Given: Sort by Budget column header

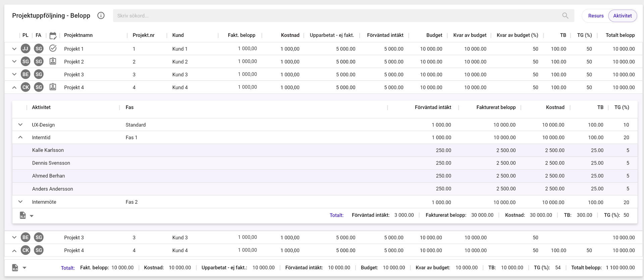Looking at the screenshot, I should coord(434,35).
